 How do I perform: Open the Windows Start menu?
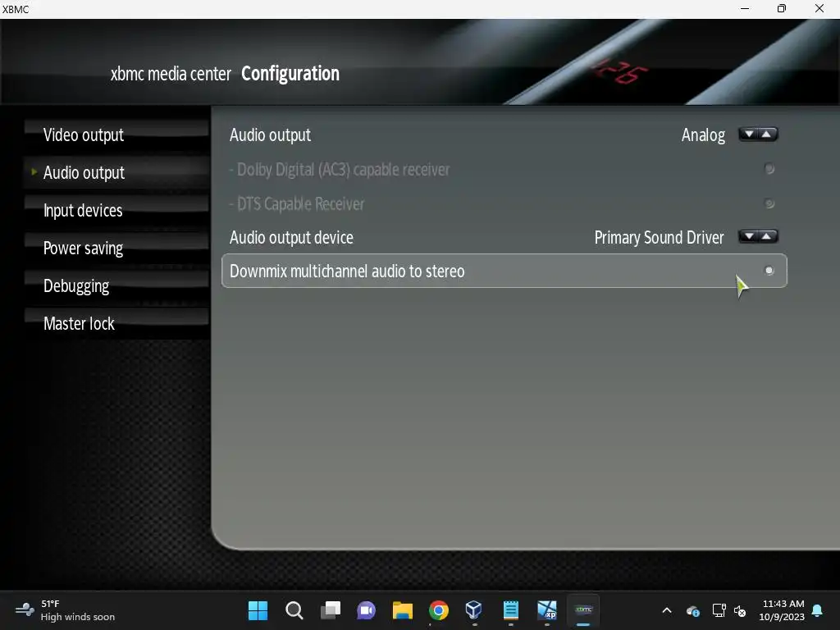click(x=258, y=610)
